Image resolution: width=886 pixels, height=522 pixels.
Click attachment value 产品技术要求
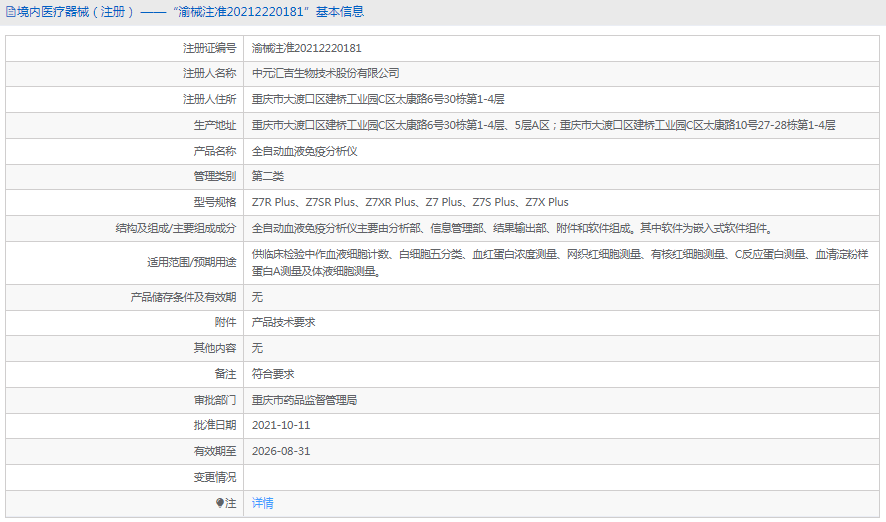pos(284,322)
